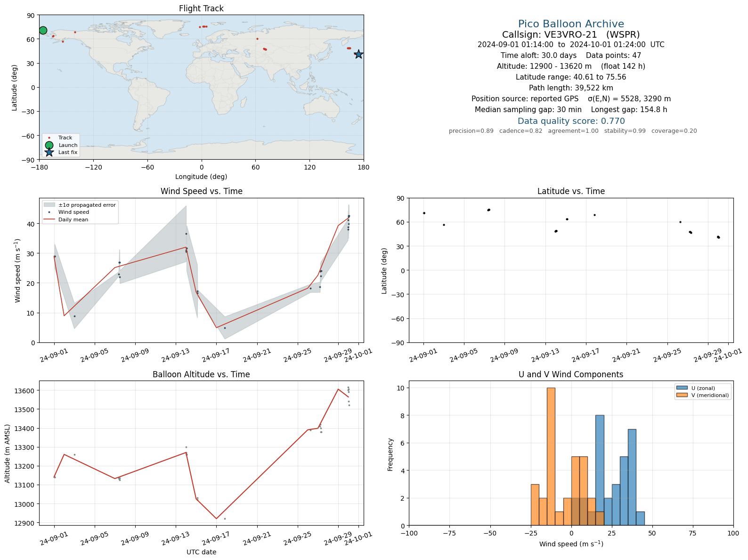Click the Longitude (deg) axis label

click(201, 177)
